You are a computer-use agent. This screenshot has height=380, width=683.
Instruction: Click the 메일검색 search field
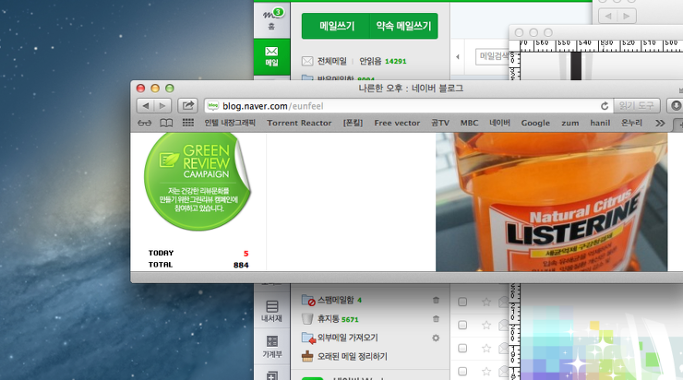click(492, 57)
